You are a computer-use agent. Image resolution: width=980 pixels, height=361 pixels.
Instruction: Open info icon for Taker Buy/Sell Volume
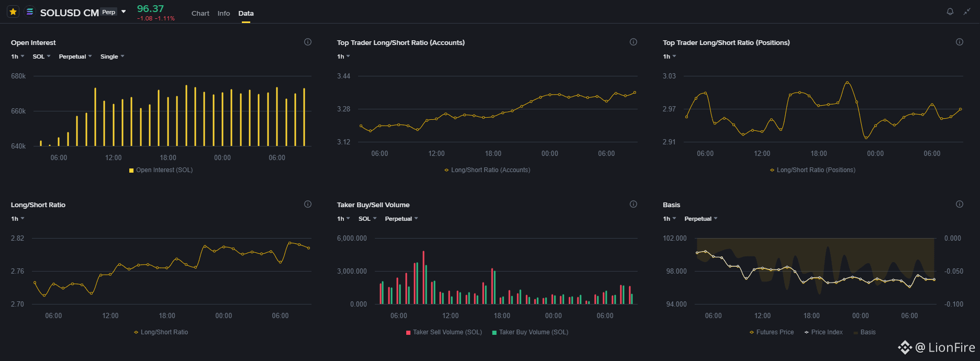click(633, 204)
